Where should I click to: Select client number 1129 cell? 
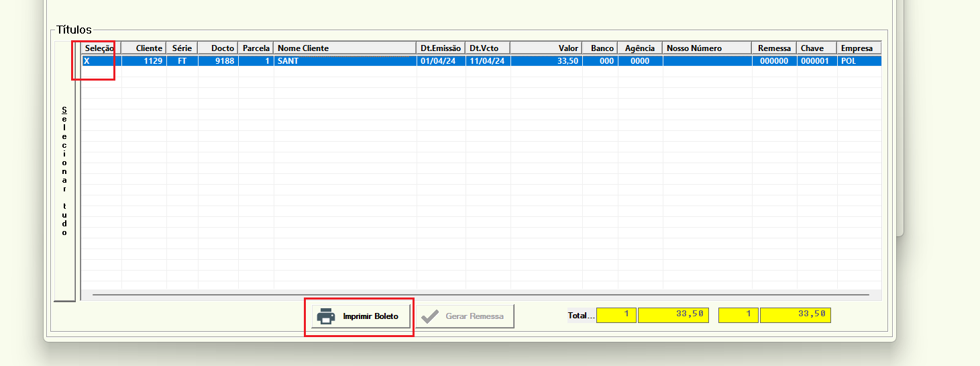point(144,60)
